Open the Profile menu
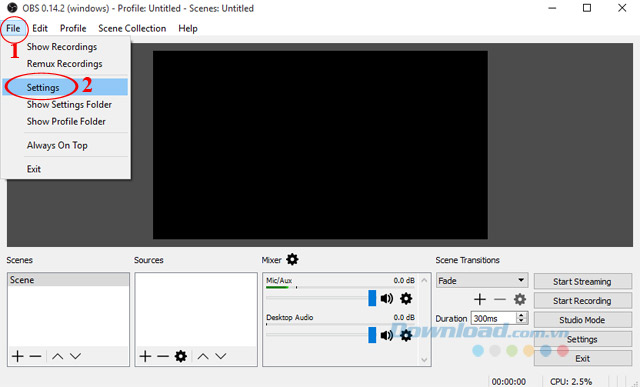The height and width of the screenshot is (387, 640). tap(73, 28)
